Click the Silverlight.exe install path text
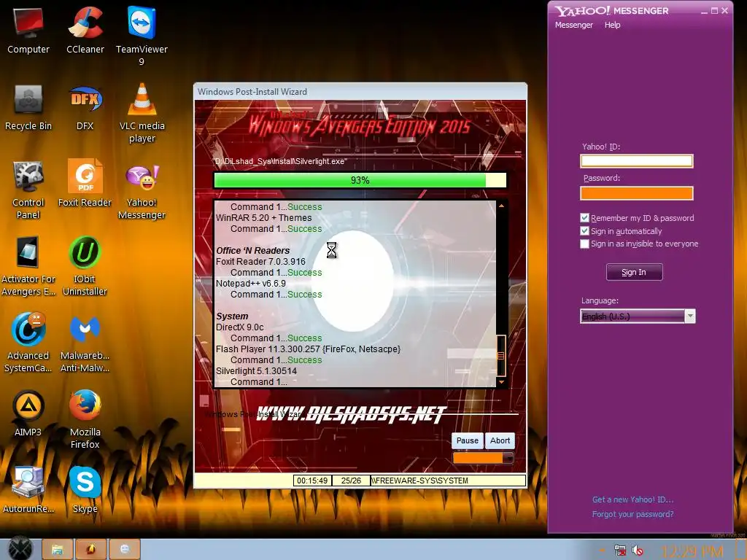The image size is (747, 560). pos(281,161)
